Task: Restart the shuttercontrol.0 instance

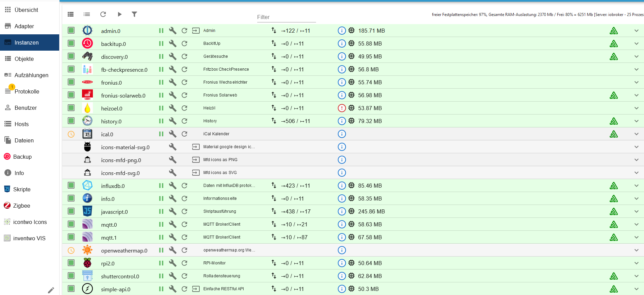Action: click(184, 276)
